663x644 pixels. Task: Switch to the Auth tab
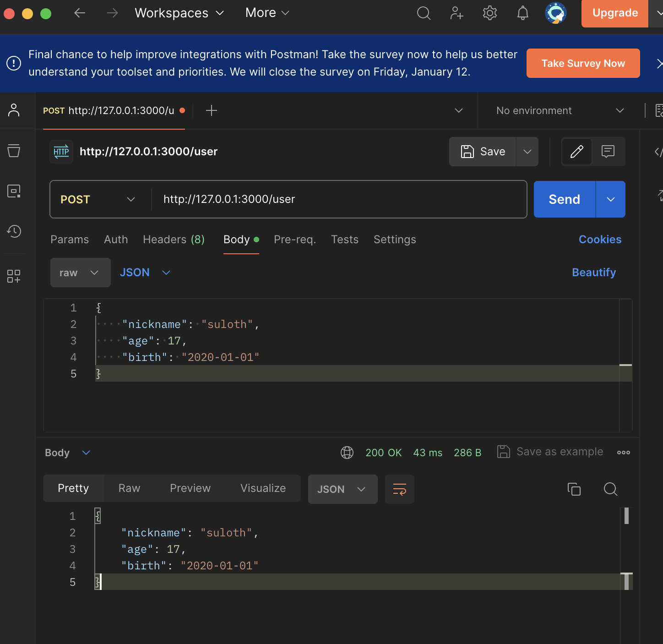pos(116,240)
